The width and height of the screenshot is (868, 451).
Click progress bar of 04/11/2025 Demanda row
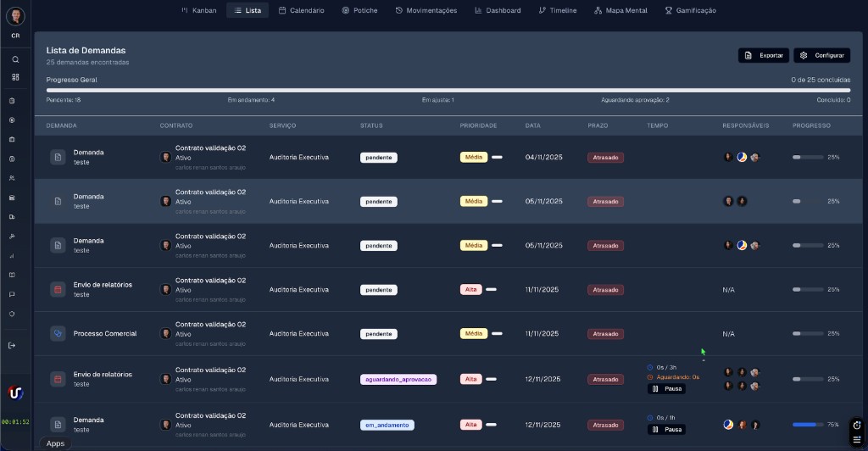coord(808,157)
